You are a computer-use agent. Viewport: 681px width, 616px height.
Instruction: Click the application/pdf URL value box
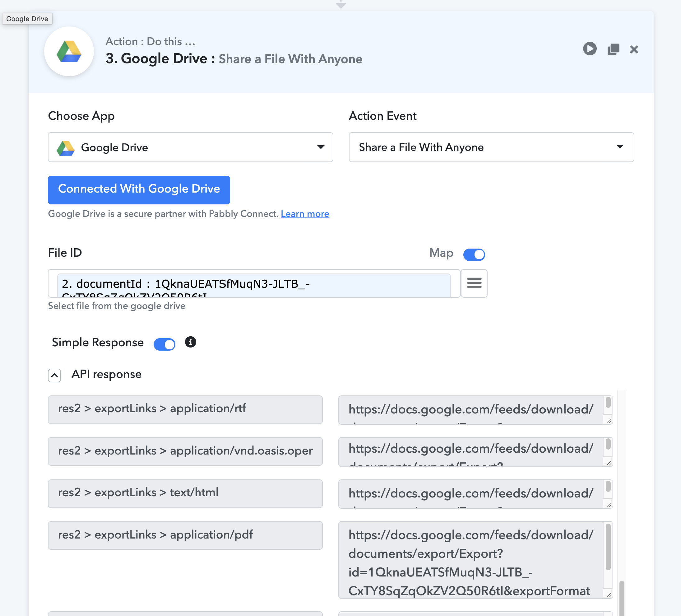[x=475, y=560]
